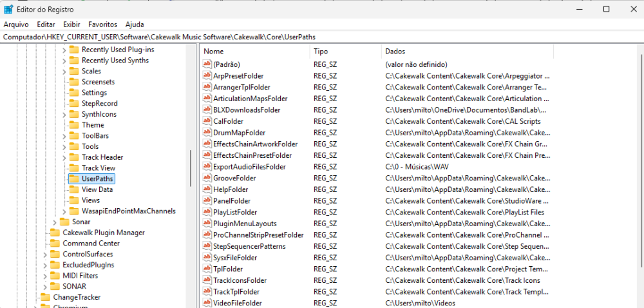644x308 pixels.
Task: Select the UserPaths folder icon
Action: click(x=74, y=178)
